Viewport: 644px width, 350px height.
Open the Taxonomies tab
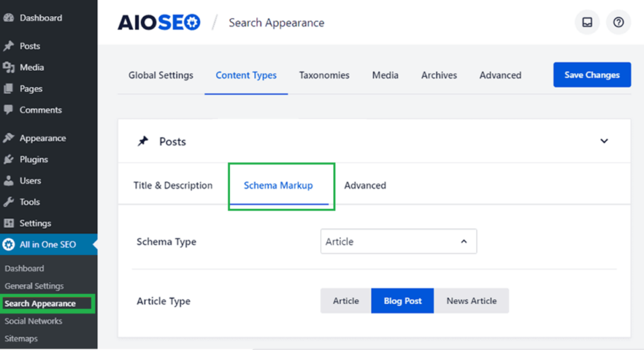[x=324, y=75]
